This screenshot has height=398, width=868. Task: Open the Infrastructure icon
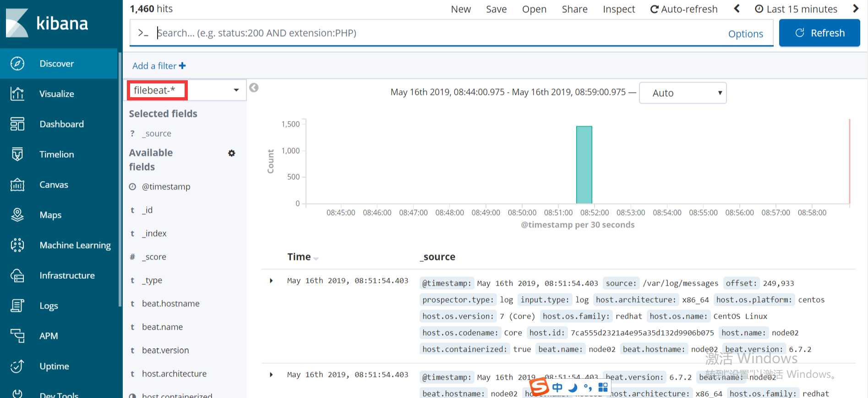click(17, 275)
